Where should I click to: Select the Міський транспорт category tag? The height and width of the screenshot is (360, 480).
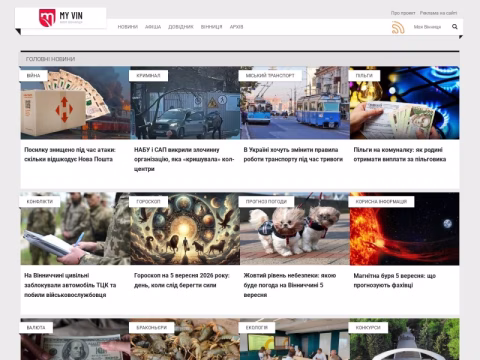[270, 76]
